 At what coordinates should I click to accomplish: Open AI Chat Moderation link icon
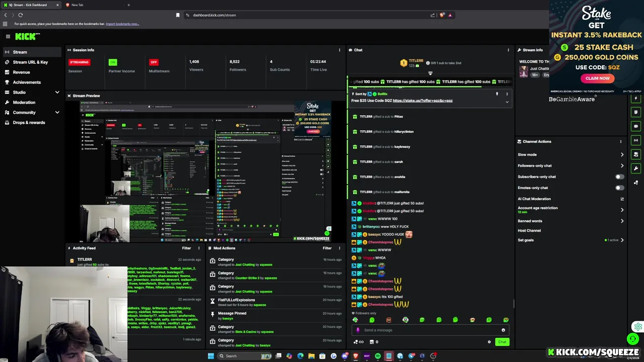click(x=622, y=199)
